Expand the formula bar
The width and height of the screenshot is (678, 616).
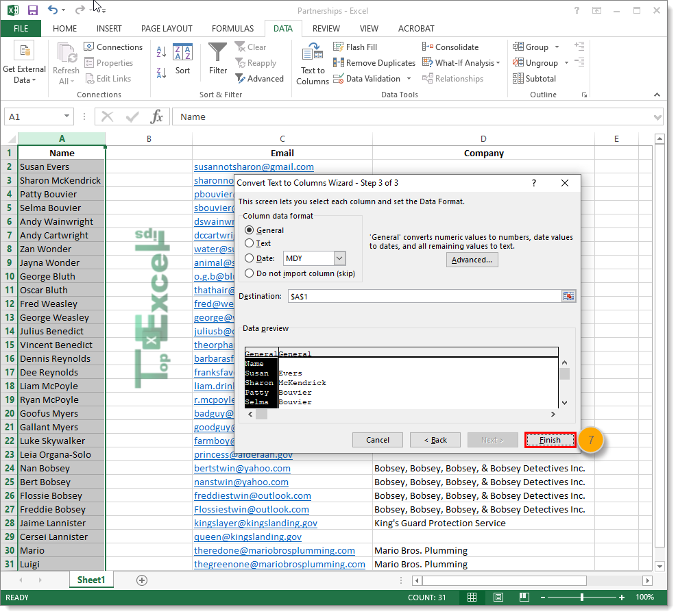click(657, 117)
